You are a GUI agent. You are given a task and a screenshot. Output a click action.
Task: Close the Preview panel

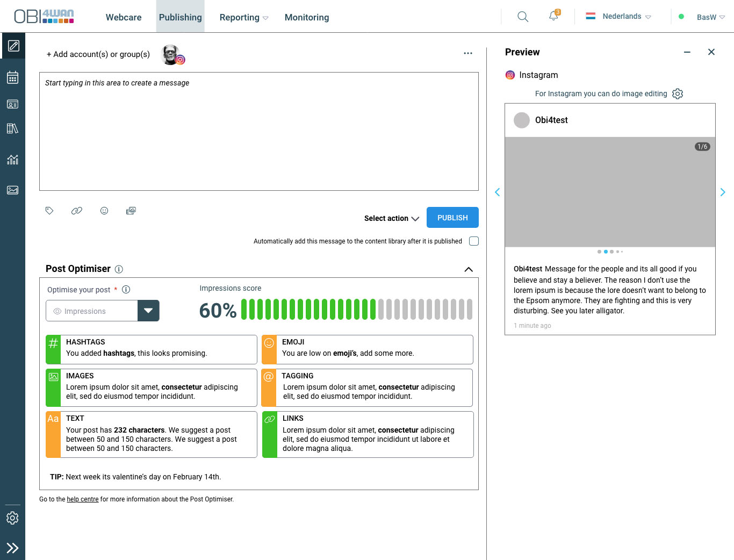pyautogui.click(x=711, y=52)
